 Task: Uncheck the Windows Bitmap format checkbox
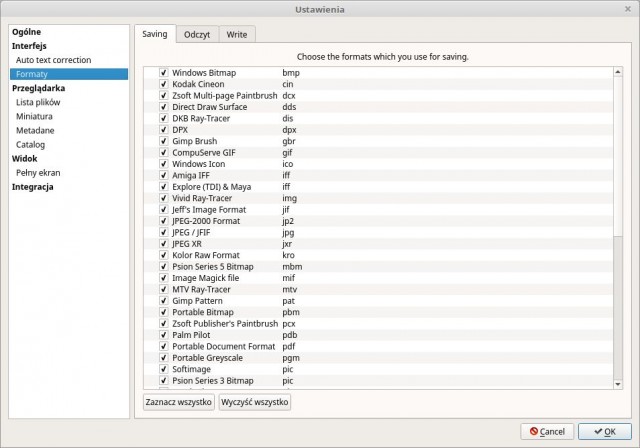coord(164,73)
